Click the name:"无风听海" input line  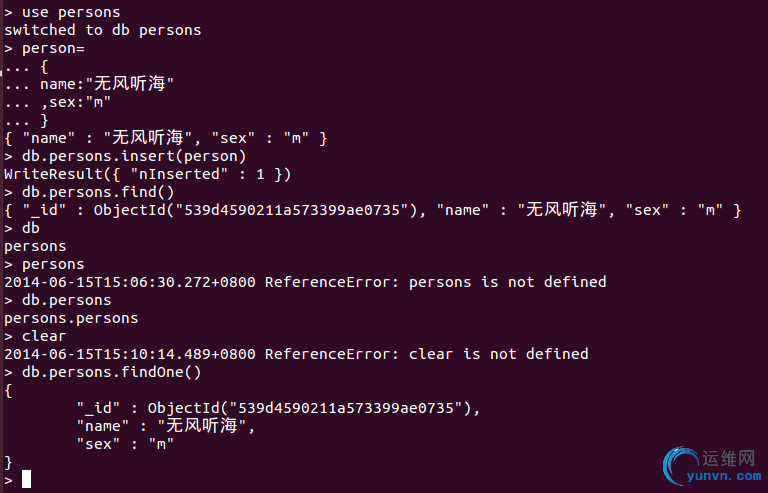pos(89,84)
